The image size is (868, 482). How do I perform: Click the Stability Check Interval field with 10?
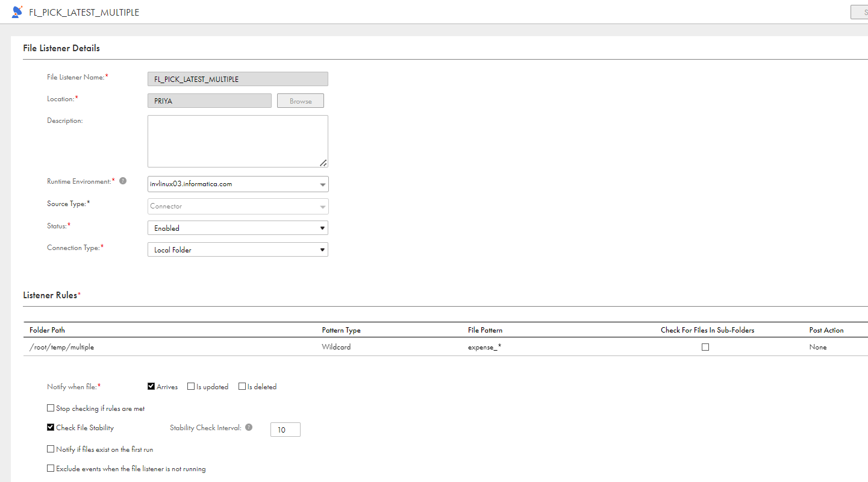coord(285,430)
